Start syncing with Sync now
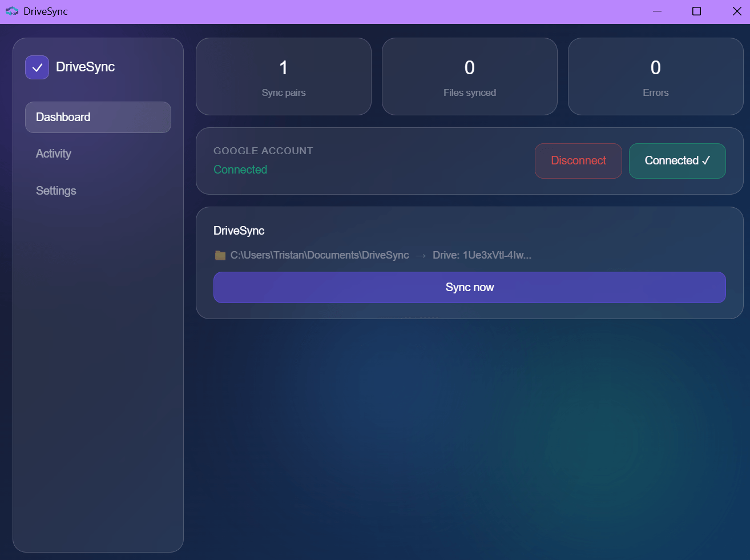 [470, 287]
